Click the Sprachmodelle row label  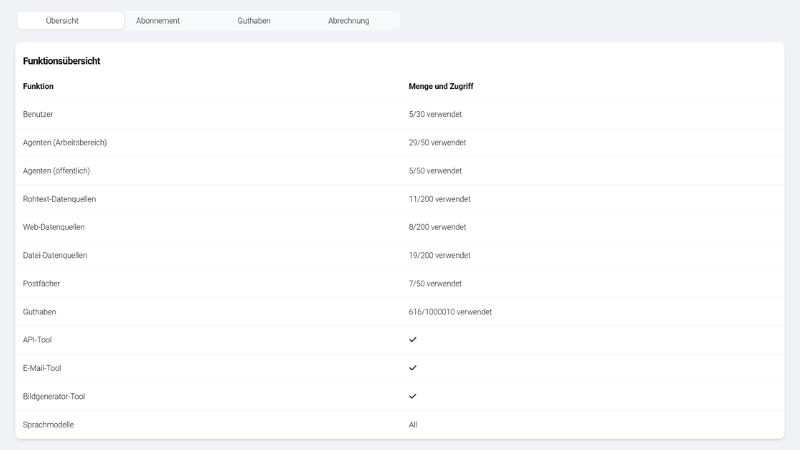pyautogui.click(x=48, y=424)
